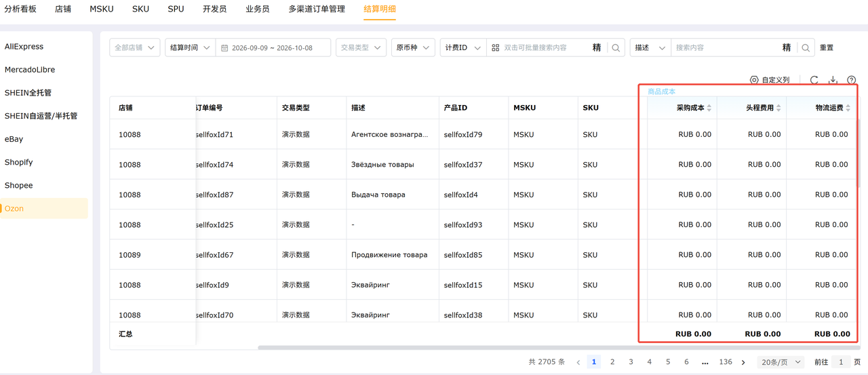Toggle 精 exact match in 计费ID search
This screenshot has width=868, height=375.
tap(597, 47)
